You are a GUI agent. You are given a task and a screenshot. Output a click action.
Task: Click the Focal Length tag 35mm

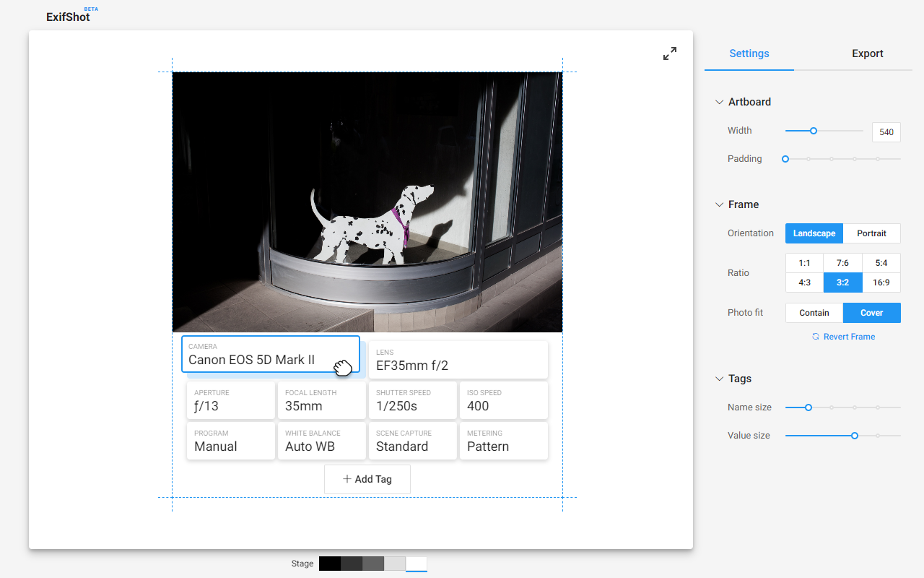pos(321,400)
